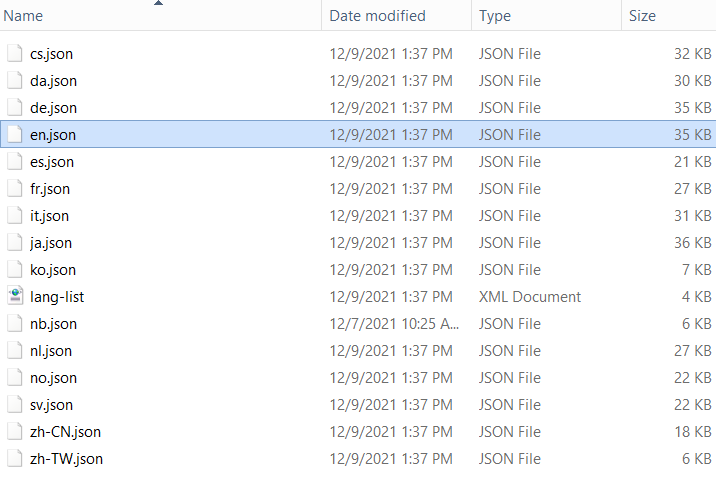Select the zh-TW.json file name

66,459
